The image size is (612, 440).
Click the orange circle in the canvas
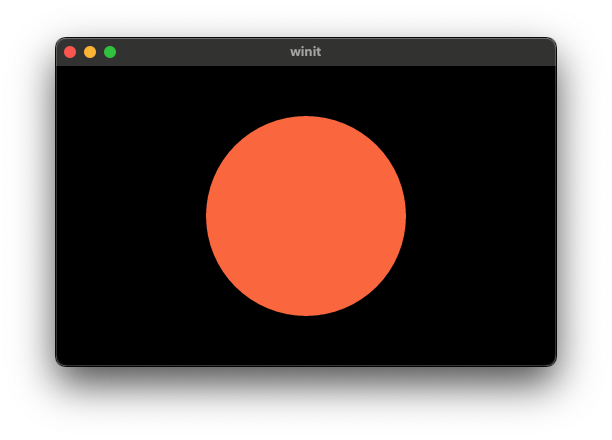click(x=306, y=216)
